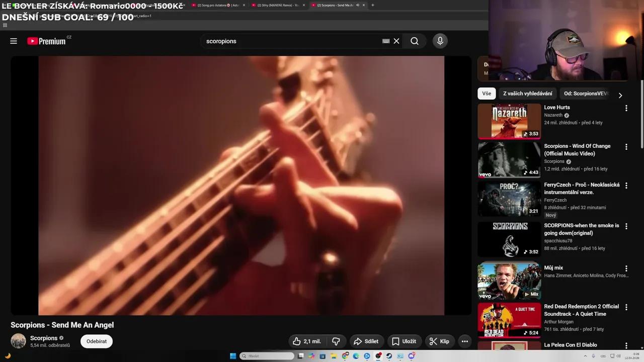Image resolution: width=644 pixels, height=362 pixels.
Task: Open Chrome from the taskbar
Action: point(345,356)
